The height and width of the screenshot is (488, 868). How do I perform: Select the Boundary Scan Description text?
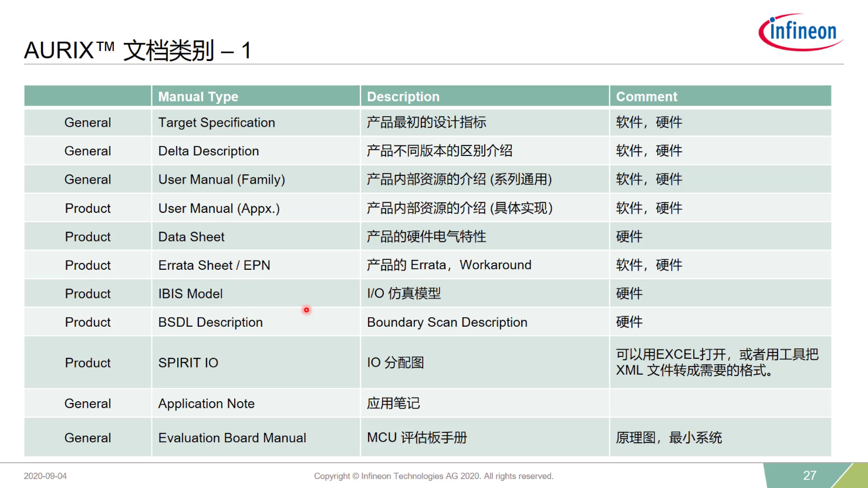447,322
